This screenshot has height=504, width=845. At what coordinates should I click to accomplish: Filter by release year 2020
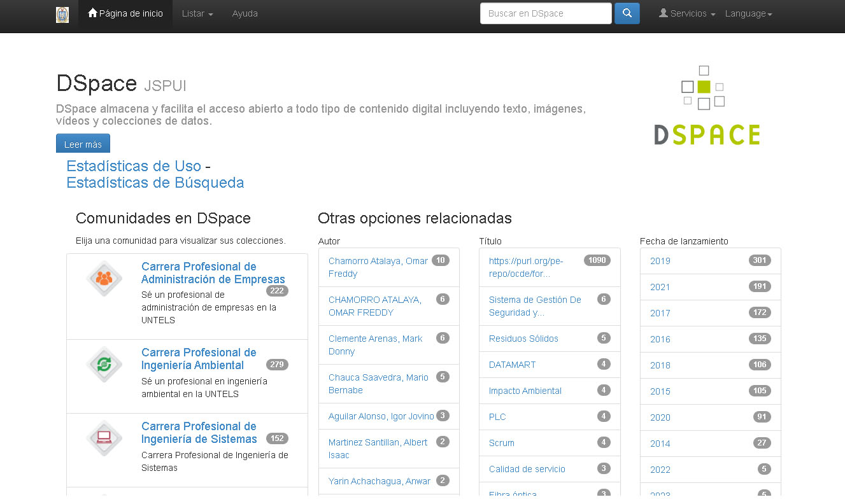coord(660,417)
